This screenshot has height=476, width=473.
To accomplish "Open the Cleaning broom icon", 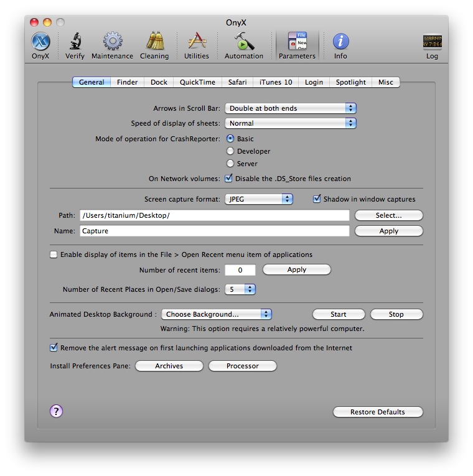I will 154,45.
